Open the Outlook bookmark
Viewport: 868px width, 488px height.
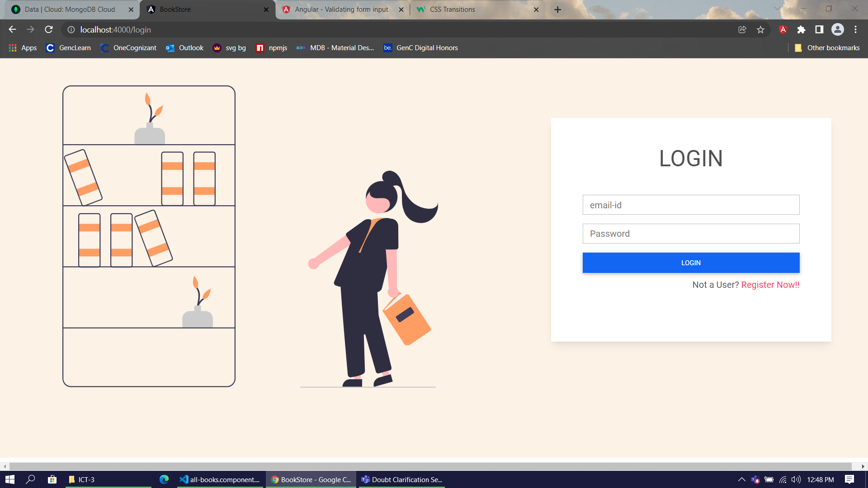coord(184,47)
